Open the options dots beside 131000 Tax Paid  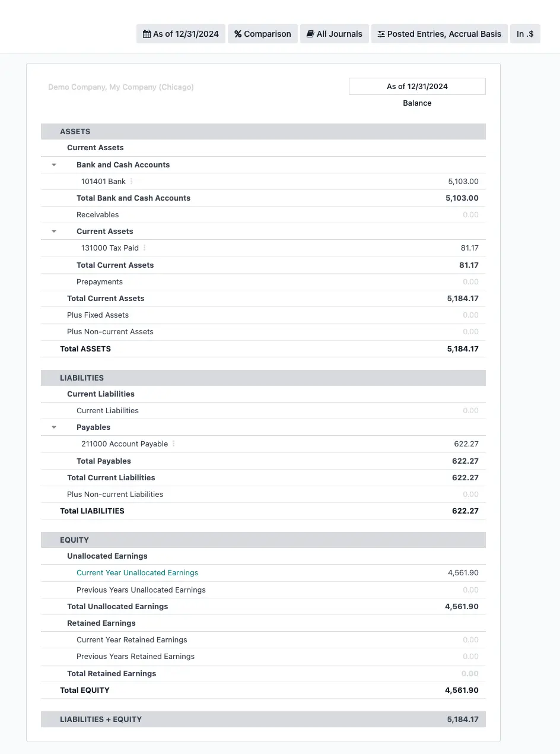tap(145, 248)
